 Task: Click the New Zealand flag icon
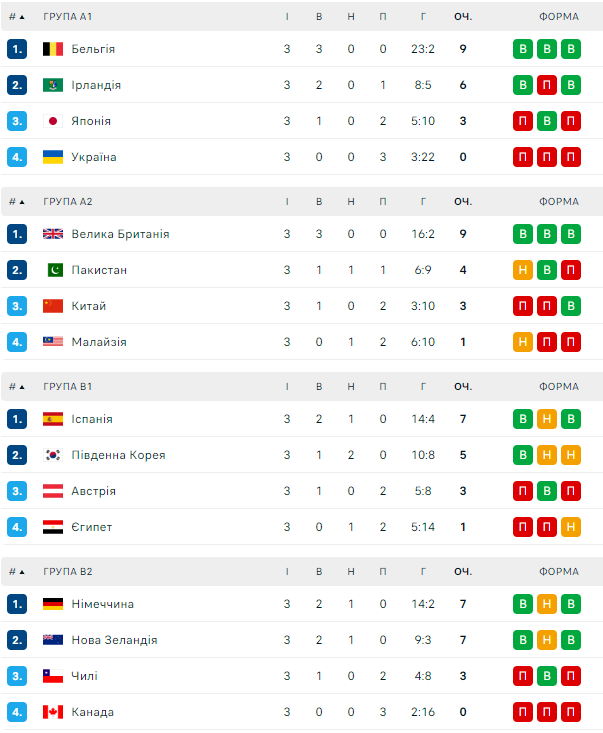[x=53, y=640]
